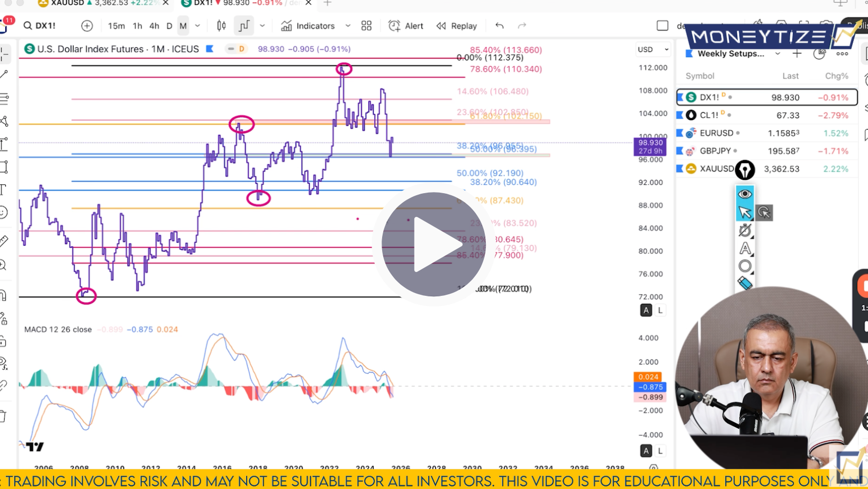Toggle log scale L on MACD pane
The height and width of the screenshot is (489, 868).
(660, 451)
